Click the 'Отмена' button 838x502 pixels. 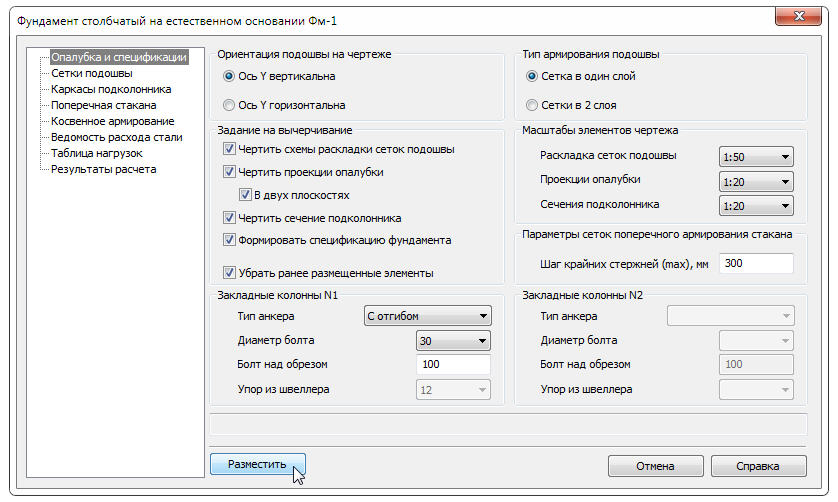655,466
